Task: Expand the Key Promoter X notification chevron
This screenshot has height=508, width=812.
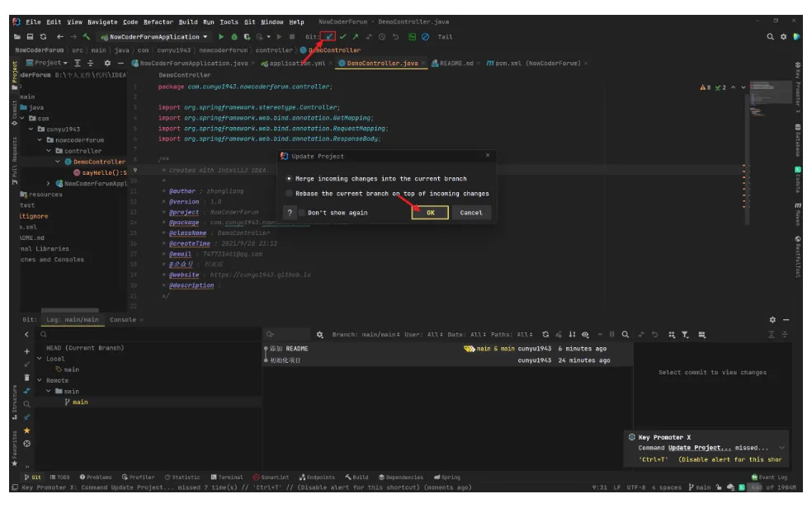Action: [x=781, y=448]
